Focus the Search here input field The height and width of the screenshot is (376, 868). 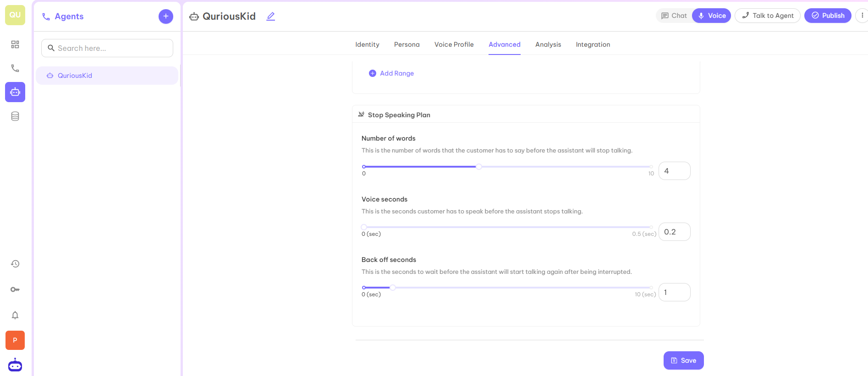107,48
